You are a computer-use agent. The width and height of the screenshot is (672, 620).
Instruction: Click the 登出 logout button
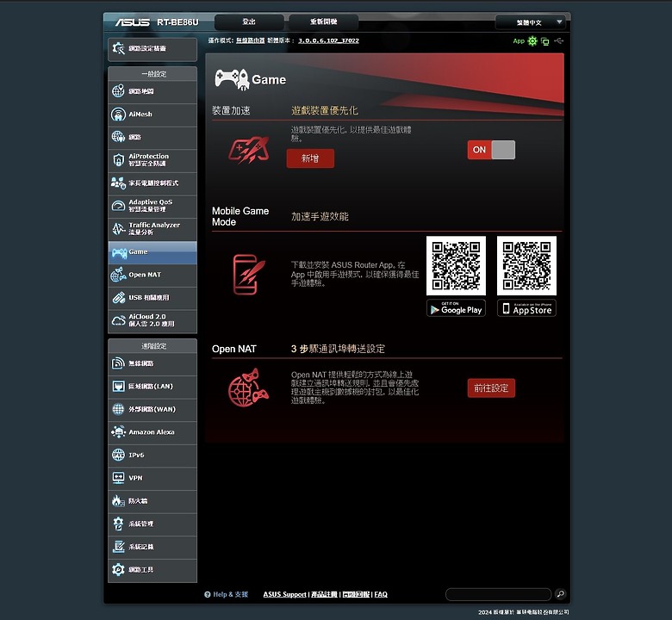coord(249,22)
